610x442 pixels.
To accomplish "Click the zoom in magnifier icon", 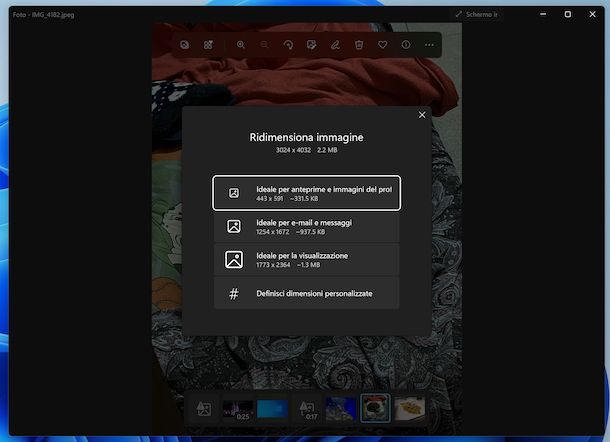I will point(240,45).
